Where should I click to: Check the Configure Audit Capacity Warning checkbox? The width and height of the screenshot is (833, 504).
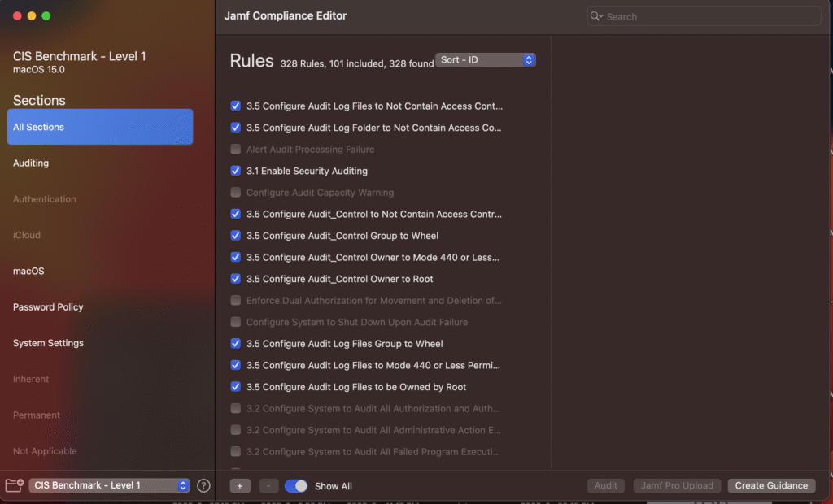coord(236,193)
